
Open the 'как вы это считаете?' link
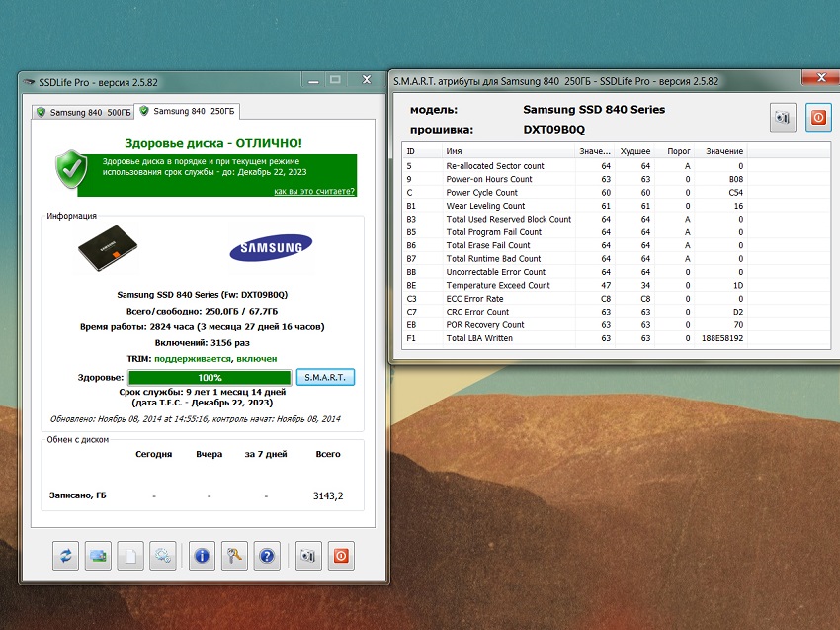pyautogui.click(x=314, y=191)
